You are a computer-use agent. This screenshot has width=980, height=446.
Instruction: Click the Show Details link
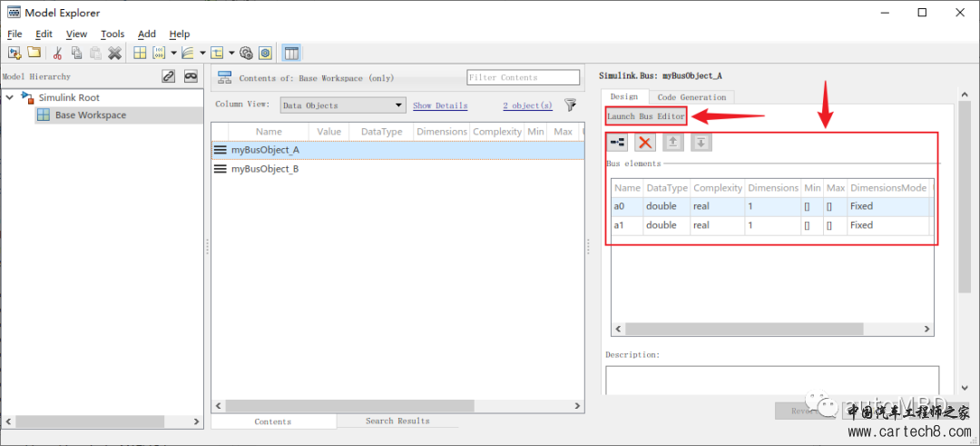[x=440, y=105]
